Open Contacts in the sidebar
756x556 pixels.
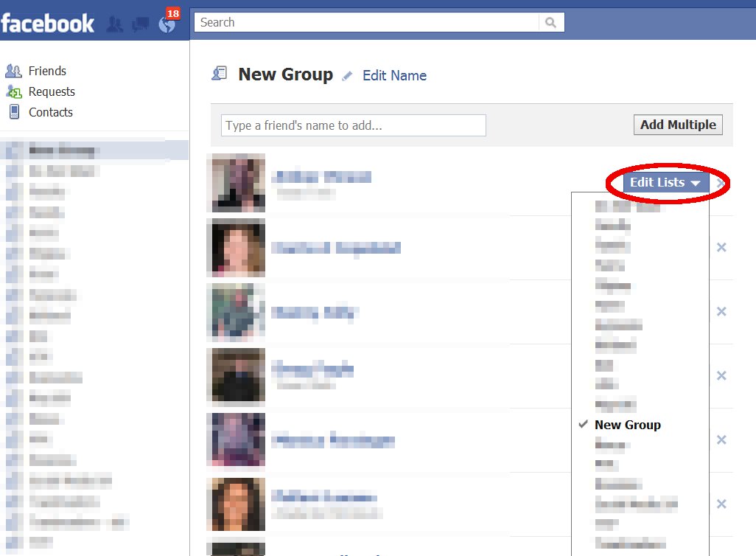51,113
